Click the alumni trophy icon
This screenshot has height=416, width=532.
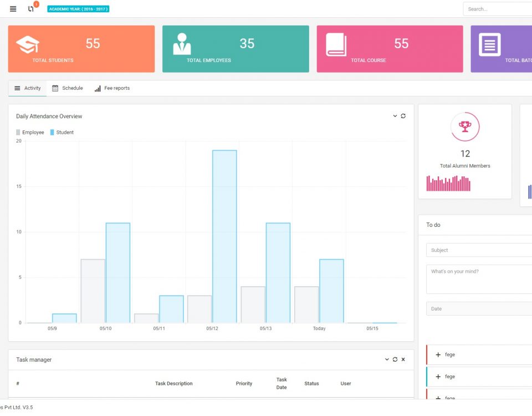click(x=465, y=126)
